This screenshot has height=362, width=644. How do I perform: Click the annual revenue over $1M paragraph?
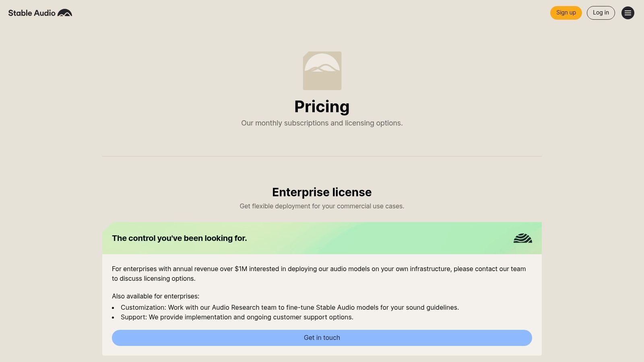tap(318, 274)
